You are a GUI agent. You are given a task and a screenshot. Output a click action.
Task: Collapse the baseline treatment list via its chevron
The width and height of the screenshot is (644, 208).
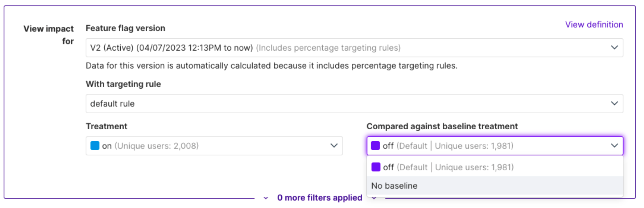[x=614, y=146]
